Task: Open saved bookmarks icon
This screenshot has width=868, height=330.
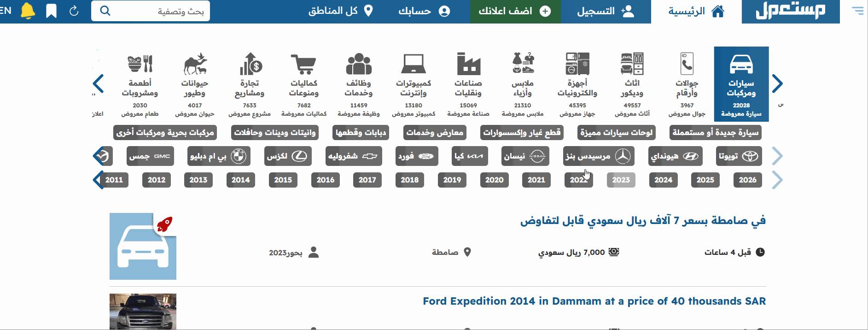Action: tap(52, 11)
